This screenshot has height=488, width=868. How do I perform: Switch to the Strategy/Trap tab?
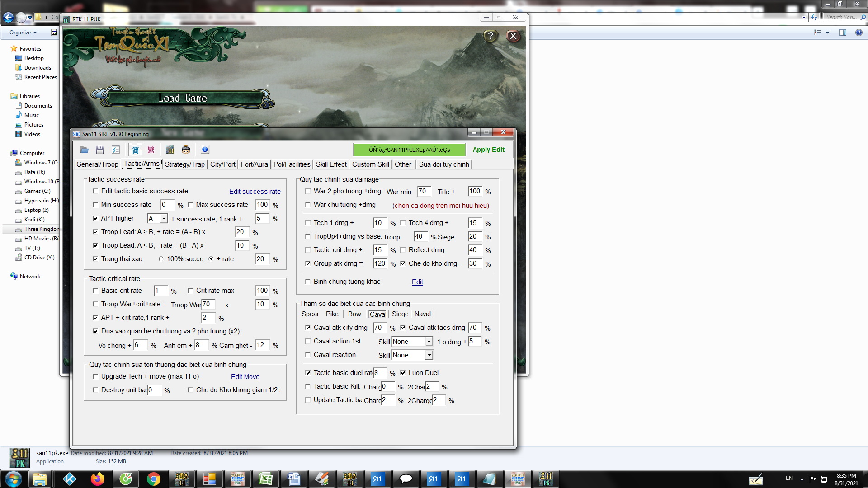click(x=184, y=164)
